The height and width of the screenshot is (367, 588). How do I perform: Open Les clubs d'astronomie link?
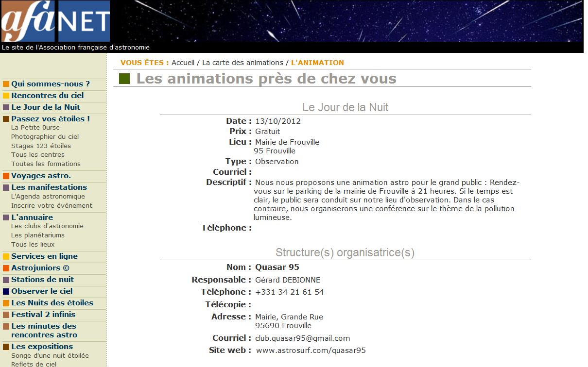point(47,226)
